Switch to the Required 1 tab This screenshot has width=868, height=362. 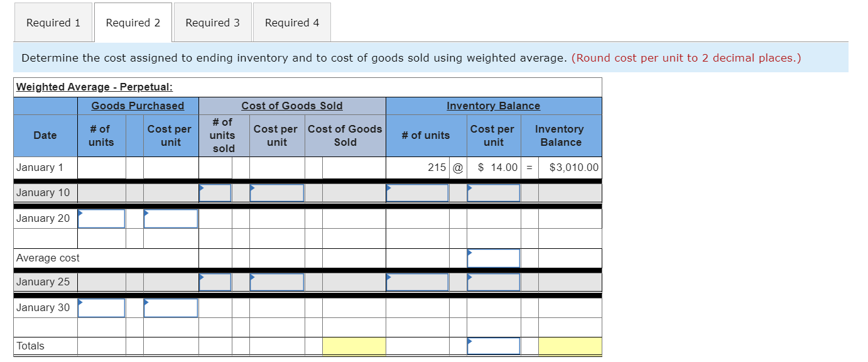pos(53,22)
